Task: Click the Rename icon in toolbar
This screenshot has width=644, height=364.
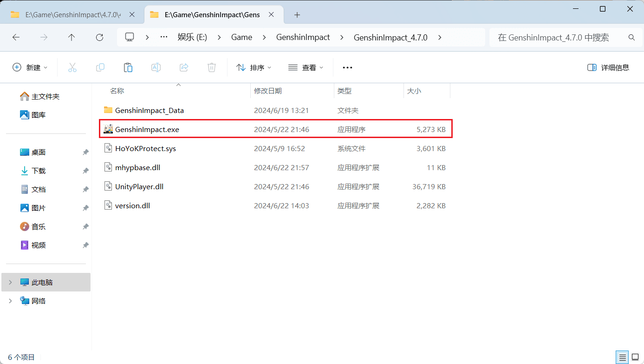Action: click(x=156, y=67)
